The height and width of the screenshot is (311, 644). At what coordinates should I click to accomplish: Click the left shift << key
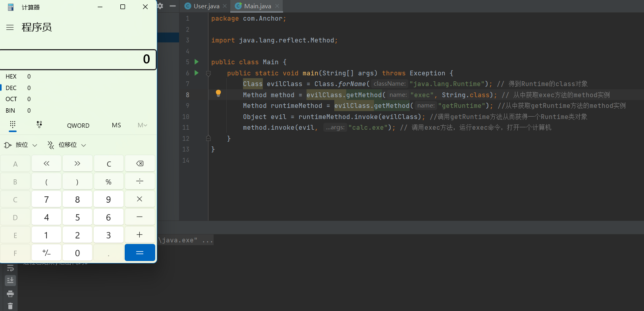click(x=46, y=163)
